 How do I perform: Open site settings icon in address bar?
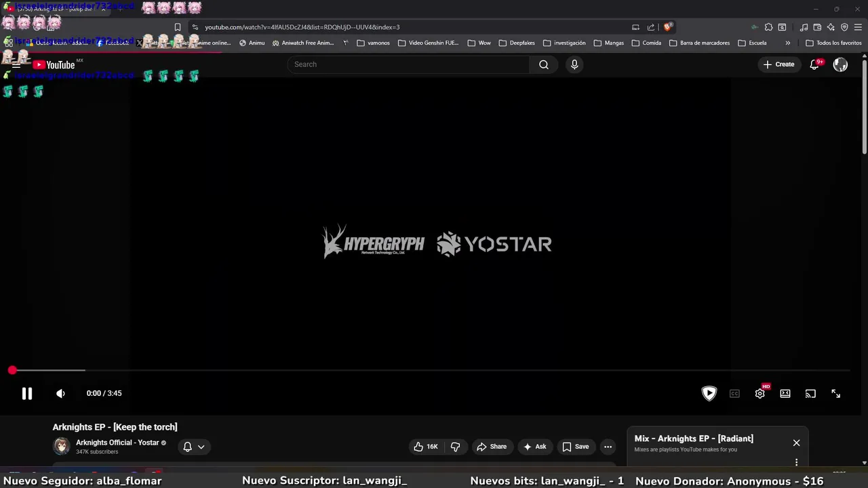195,27
